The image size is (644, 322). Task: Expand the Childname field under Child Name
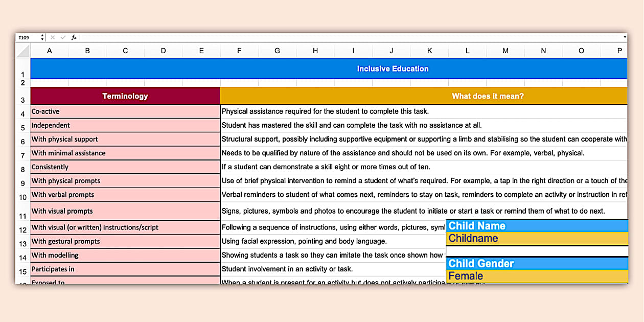pyautogui.click(x=537, y=238)
